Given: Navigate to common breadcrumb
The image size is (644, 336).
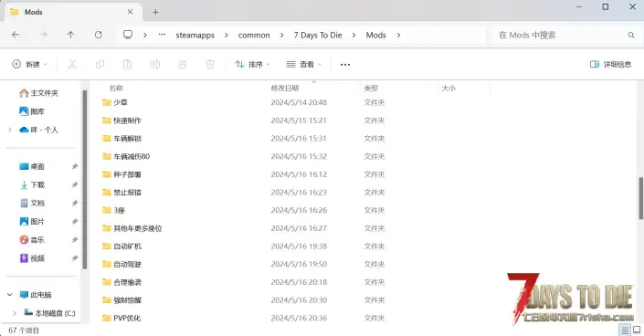Looking at the screenshot, I should [x=254, y=36].
